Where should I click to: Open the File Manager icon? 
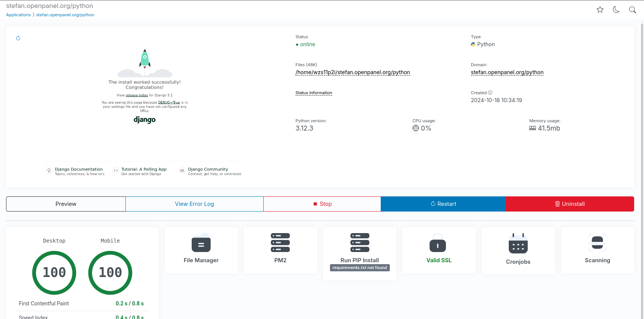(x=201, y=243)
